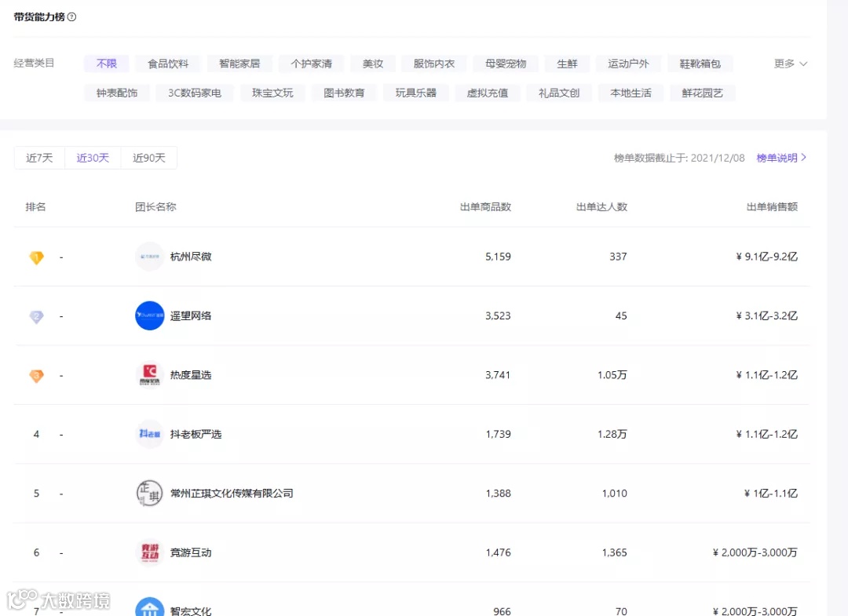Click the 榜单数据截止于 date text

679,158
